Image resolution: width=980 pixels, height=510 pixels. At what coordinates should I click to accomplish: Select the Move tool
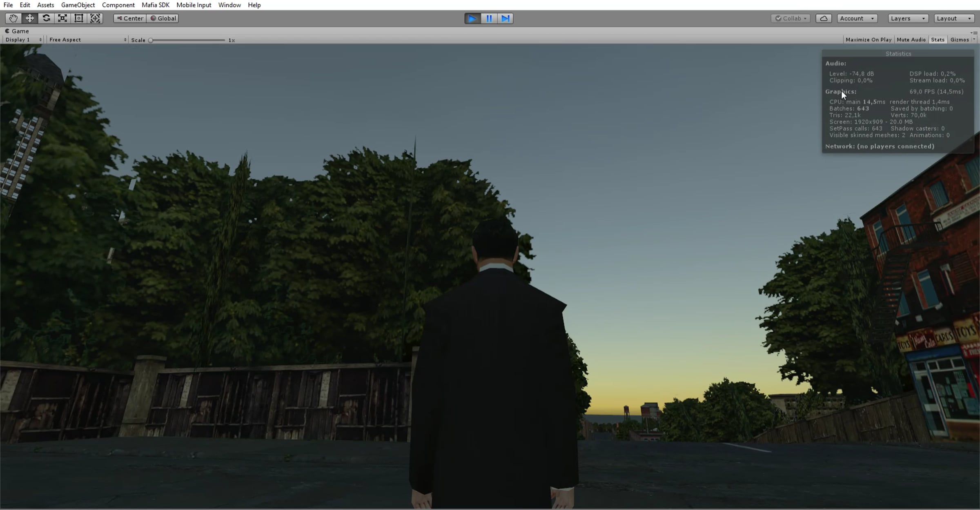click(30, 18)
